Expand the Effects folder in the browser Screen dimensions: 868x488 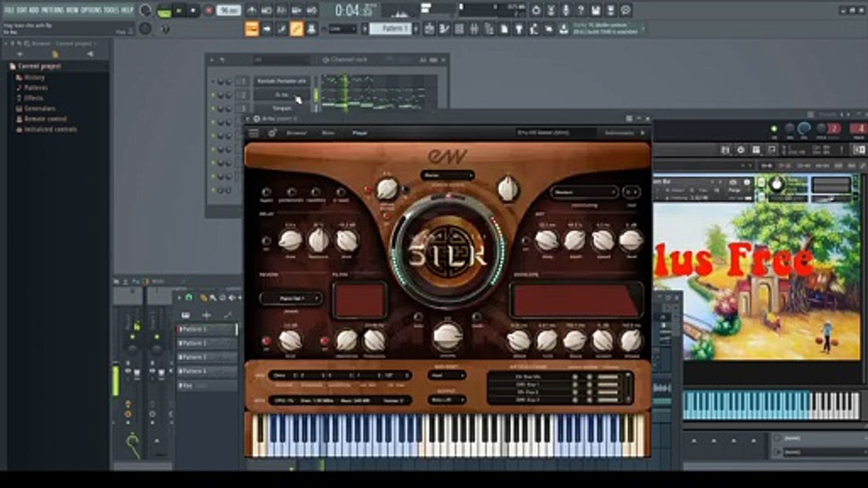(x=33, y=98)
